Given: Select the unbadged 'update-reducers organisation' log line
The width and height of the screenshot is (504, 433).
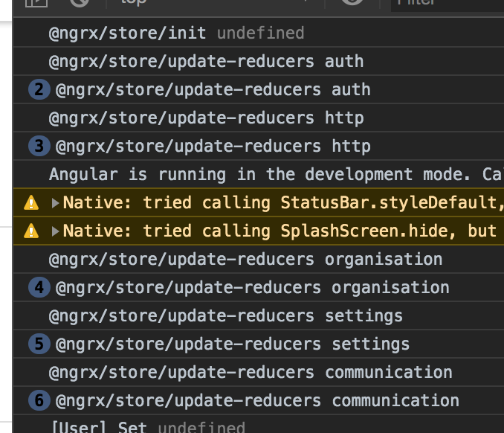Looking at the screenshot, I should coord(245,260).
